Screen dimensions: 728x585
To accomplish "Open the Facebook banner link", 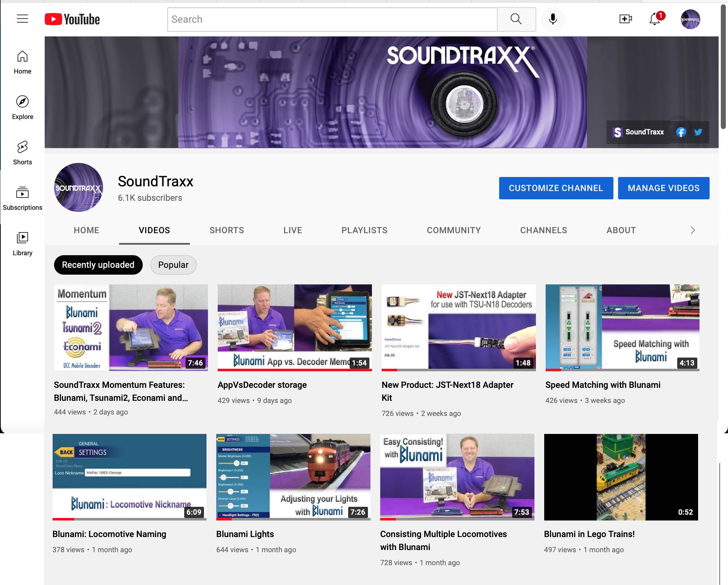I will [681, 132].
